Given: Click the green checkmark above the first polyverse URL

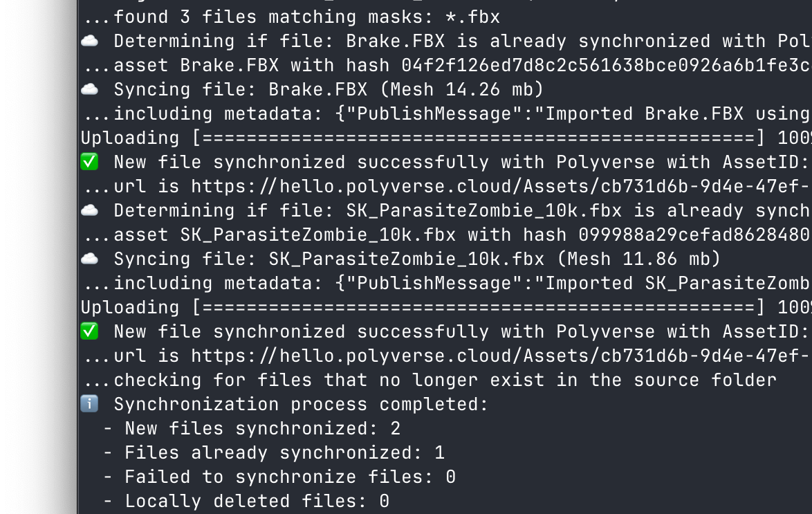Looking at the screenshot, I should tap(90, 162).
